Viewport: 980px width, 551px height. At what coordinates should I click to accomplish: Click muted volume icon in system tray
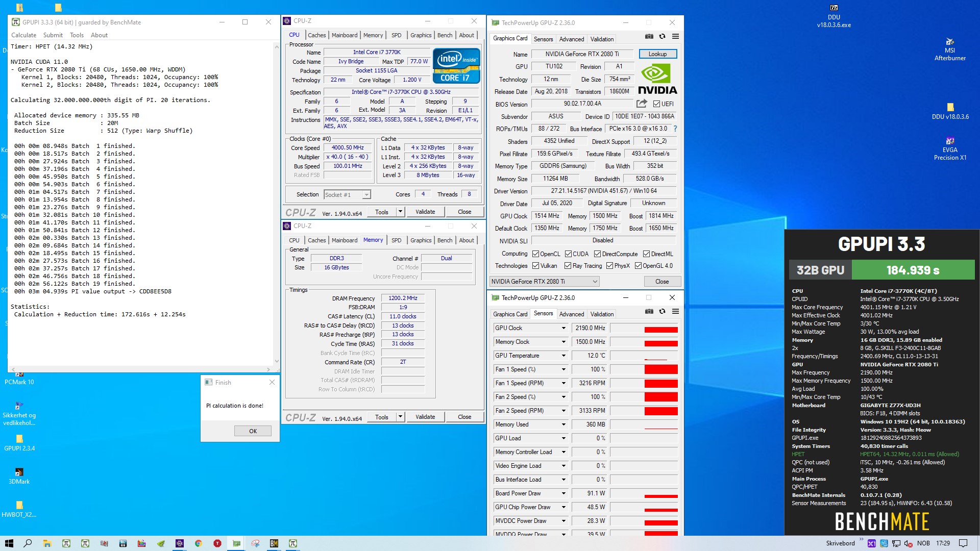[x=909, y=543]
